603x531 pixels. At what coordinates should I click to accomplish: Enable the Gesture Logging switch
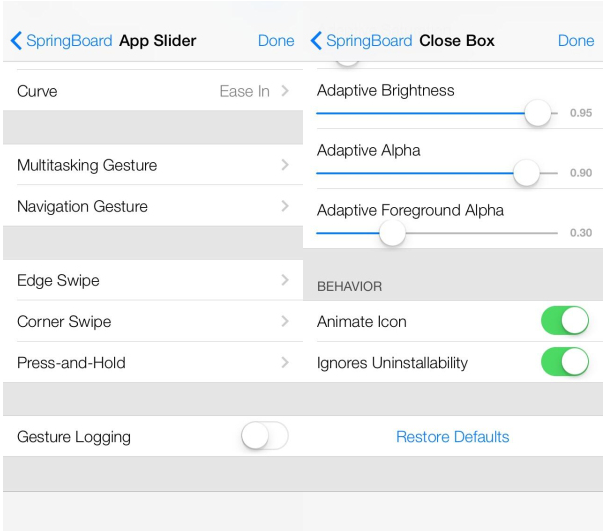[x=265, y=437]
